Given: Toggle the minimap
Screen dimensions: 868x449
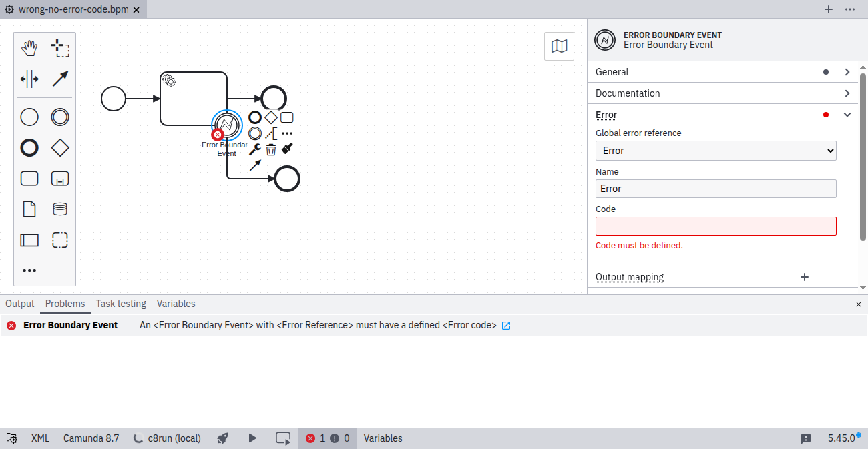Looking at the screenshot, I should 559,47.
